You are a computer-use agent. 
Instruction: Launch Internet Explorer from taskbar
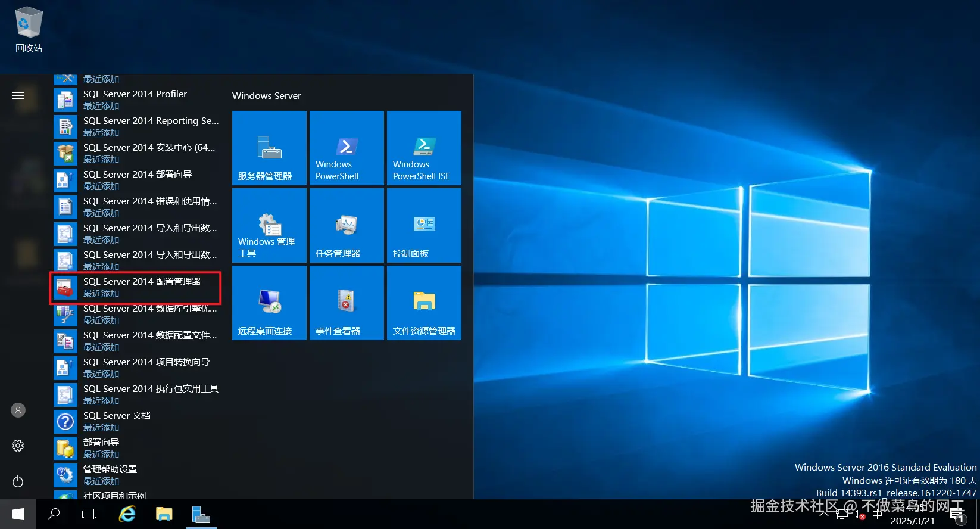[x=127, y=514]
